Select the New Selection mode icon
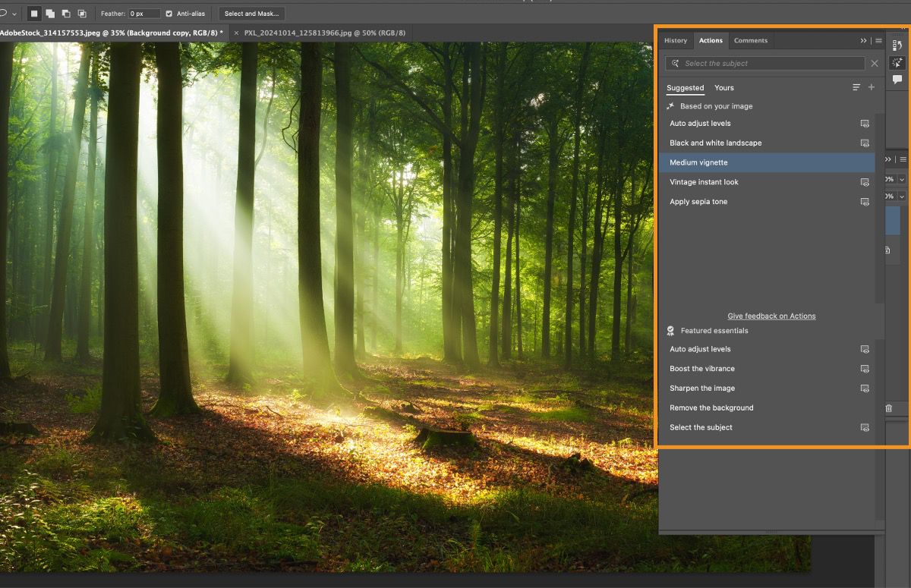This screenshot has height=588, width=911. [x=33, y=13]
